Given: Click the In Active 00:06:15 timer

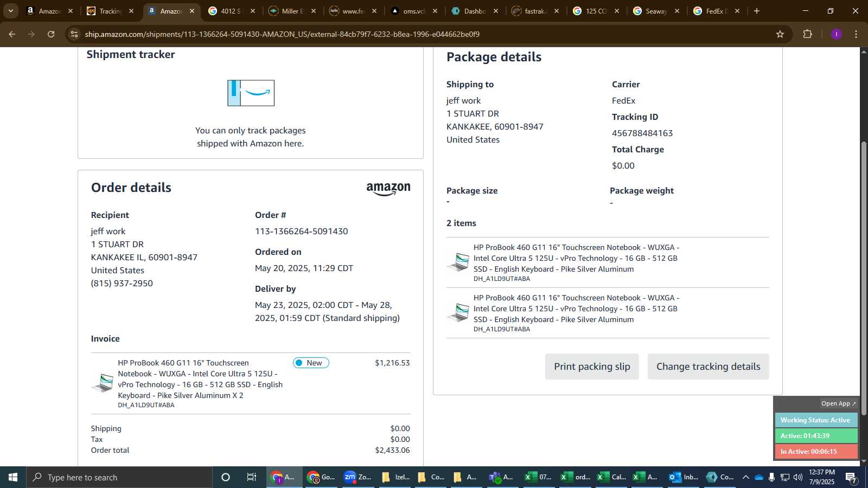Looking at the screenshot, I should click(x=816, y=451).
